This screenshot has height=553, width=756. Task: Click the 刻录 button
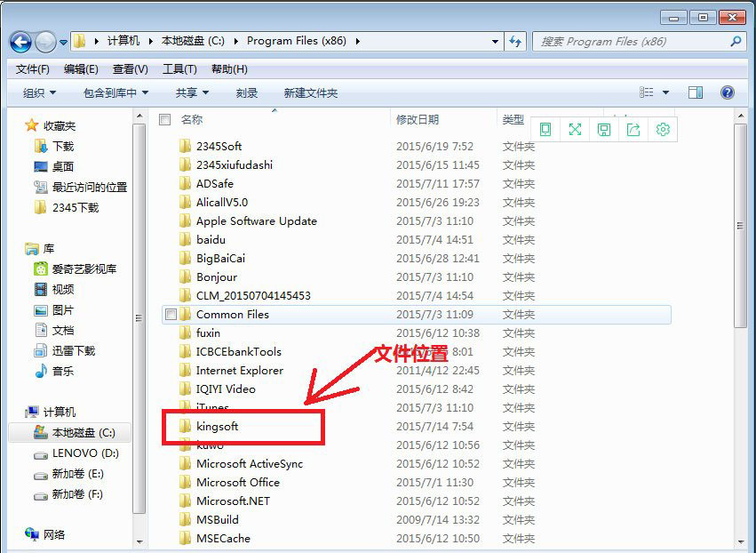coord(246,92)
